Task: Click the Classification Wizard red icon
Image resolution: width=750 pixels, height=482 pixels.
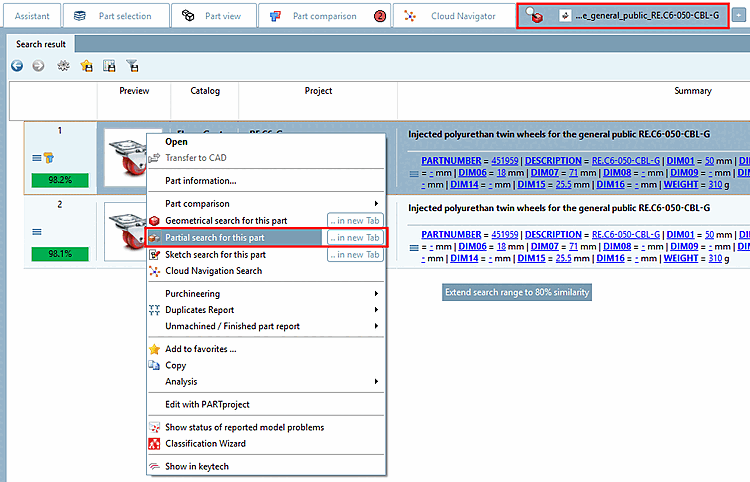Action: 154,444
